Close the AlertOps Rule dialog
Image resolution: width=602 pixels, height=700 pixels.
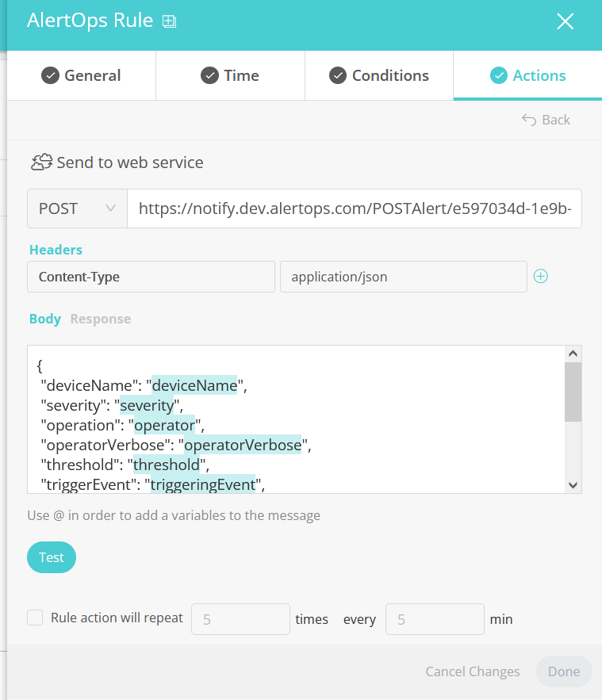pos(565,21)
